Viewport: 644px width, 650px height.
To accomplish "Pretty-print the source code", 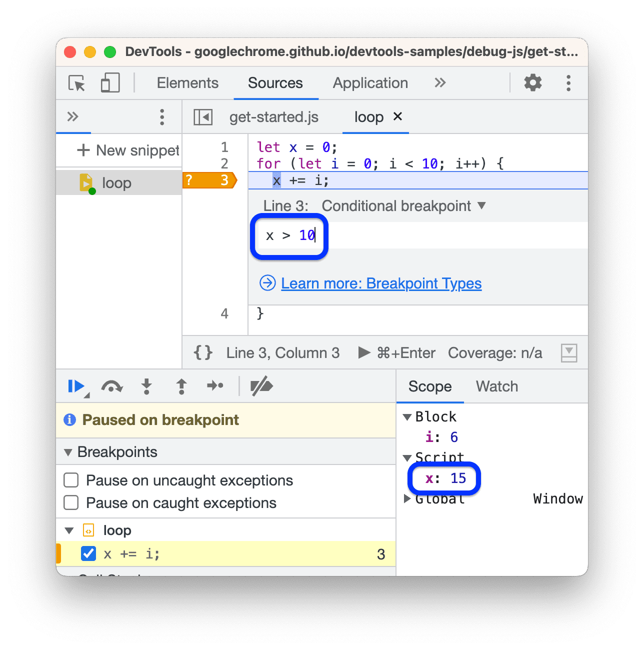I will 202,352.
